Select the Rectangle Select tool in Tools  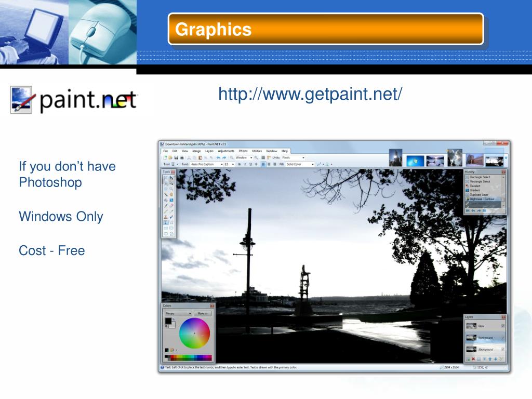coord(166,178)
